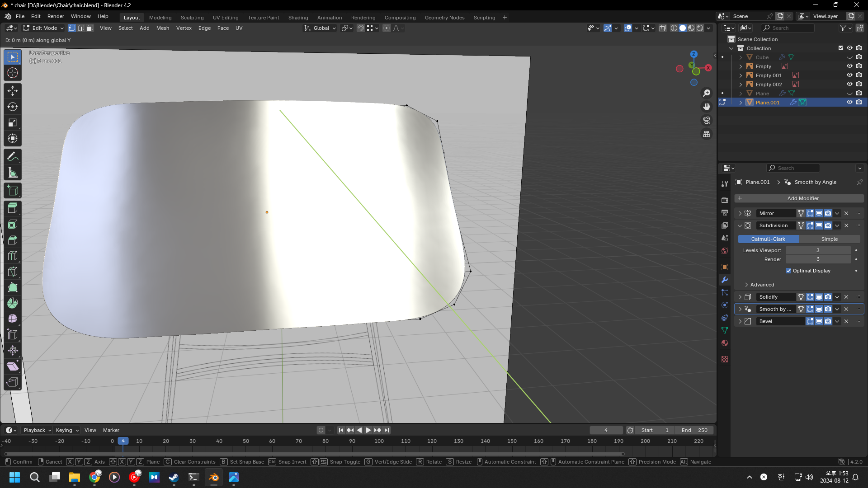This screenshot has height=488, width=868.
Task: Select the Move tool
Action: (13, 91)
